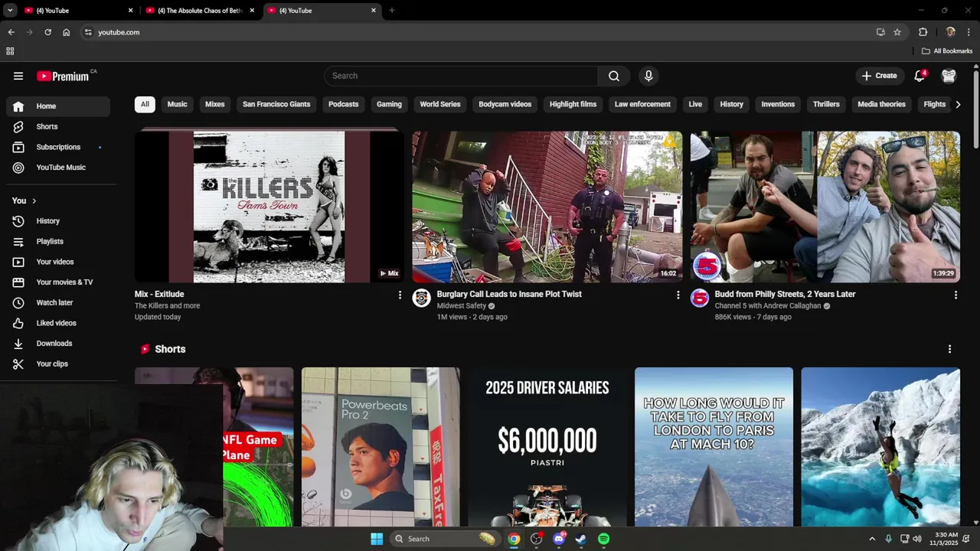Image resolution: width=980 pixels, height=551 pixels.
Task: Go to browser home page icon
Action: pos(67,32)
